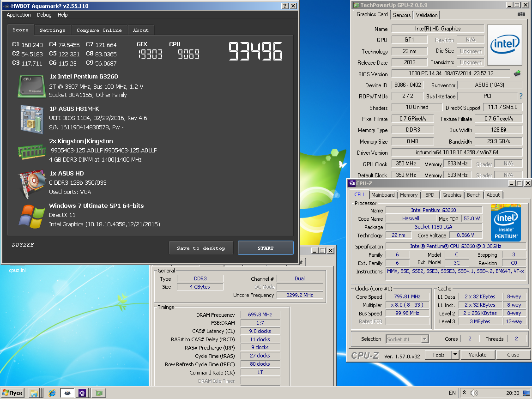This screenshot has width=532, height=399.
Task: Click the START benchmark button
Action: click(x=266, y=248)
